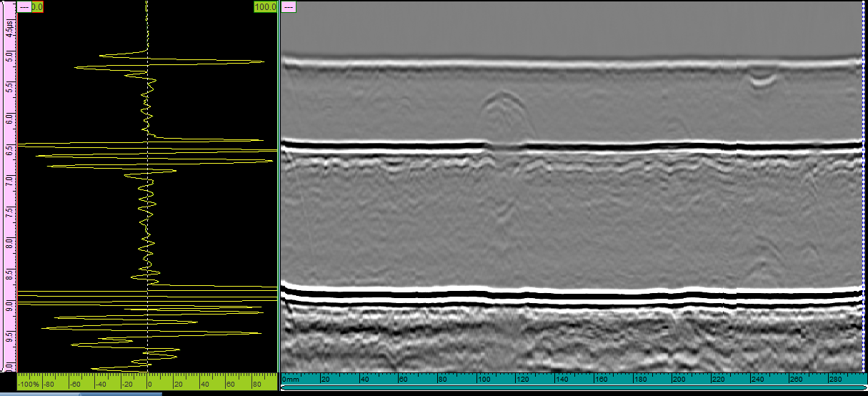Click the 100.0 amplitude value box
This screenshot has height=396, width=868.
[x=265, y=6]
